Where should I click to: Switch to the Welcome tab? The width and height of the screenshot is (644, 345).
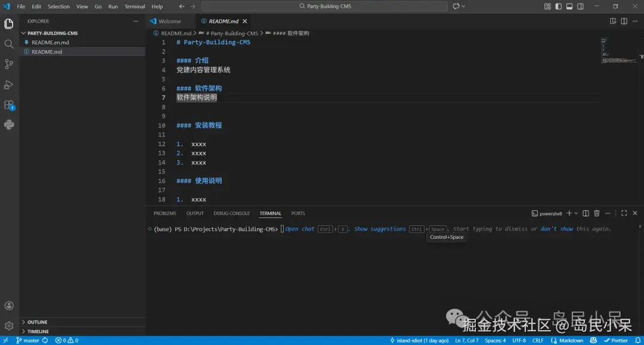click(169, 21)
